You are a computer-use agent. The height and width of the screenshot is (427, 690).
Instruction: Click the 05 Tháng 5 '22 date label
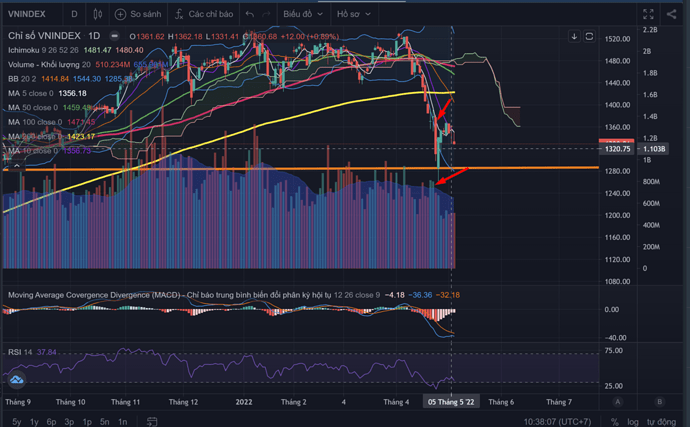[x=451, y=402]
